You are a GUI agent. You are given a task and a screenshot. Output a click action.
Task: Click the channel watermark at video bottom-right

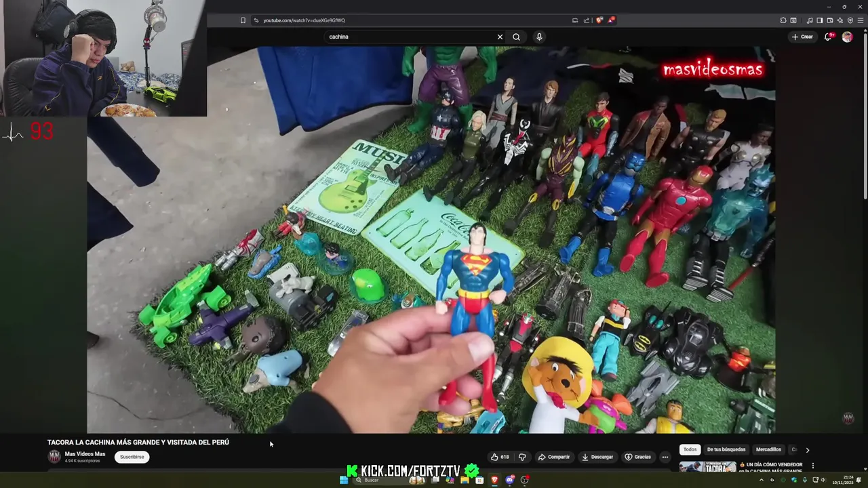[x=848, y=418]
